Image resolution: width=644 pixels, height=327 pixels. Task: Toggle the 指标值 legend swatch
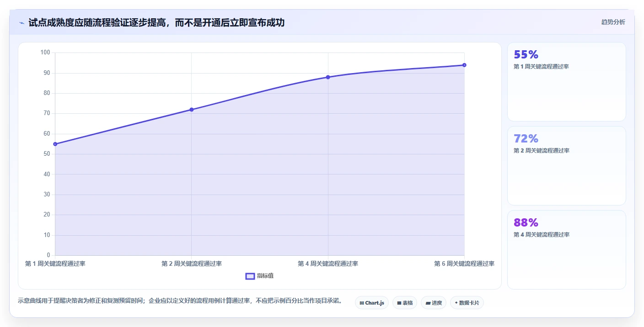250,276
